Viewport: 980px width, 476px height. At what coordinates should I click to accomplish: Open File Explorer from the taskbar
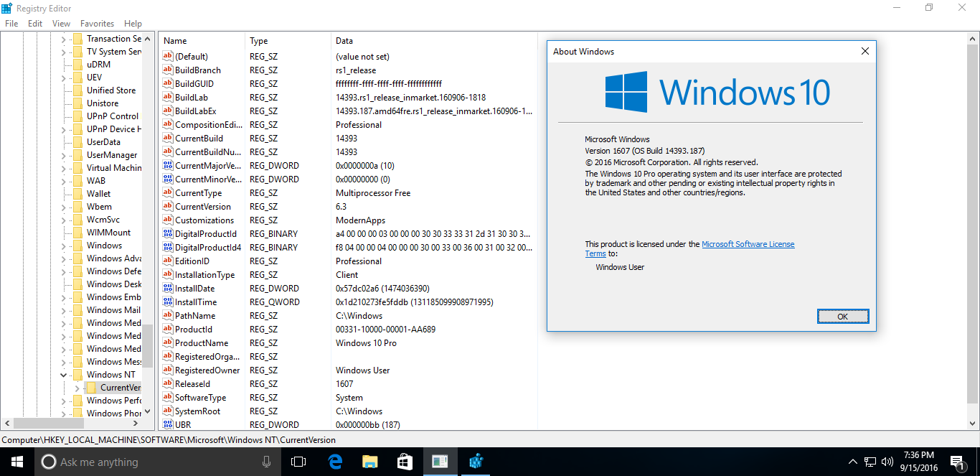pos(369,462)
